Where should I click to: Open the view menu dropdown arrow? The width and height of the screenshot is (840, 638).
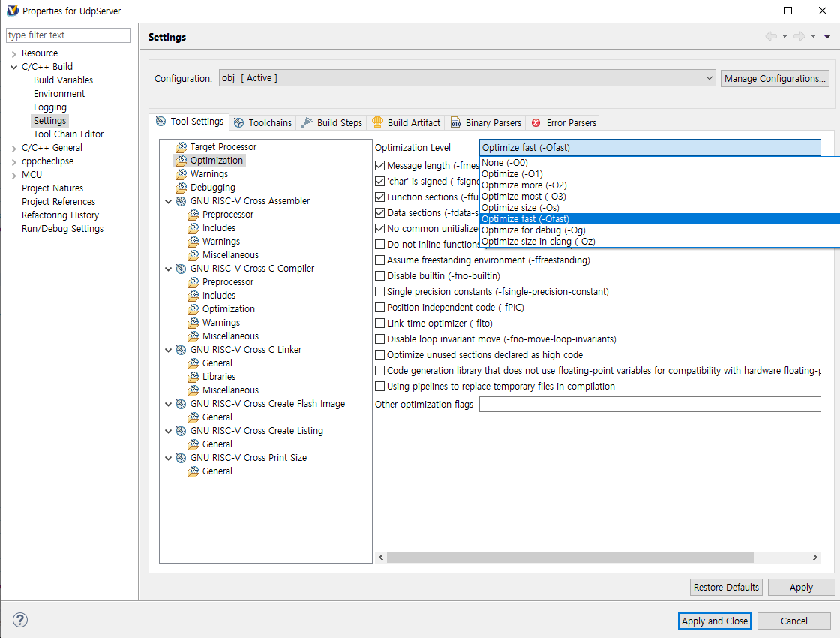click(x=827, y=37)
